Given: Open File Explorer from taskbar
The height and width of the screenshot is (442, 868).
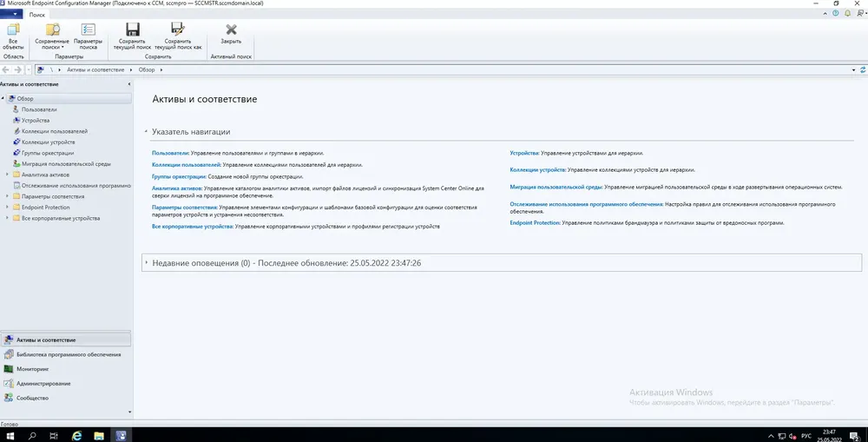Looking at the screenshot, I should pyautogui.click(x=99, y=436).
